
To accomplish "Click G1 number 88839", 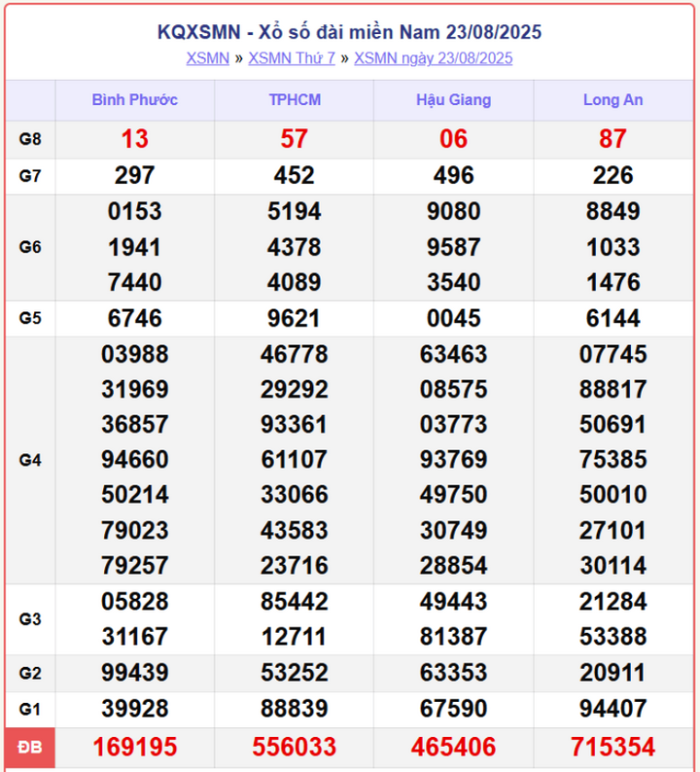I will coord(295,709).
